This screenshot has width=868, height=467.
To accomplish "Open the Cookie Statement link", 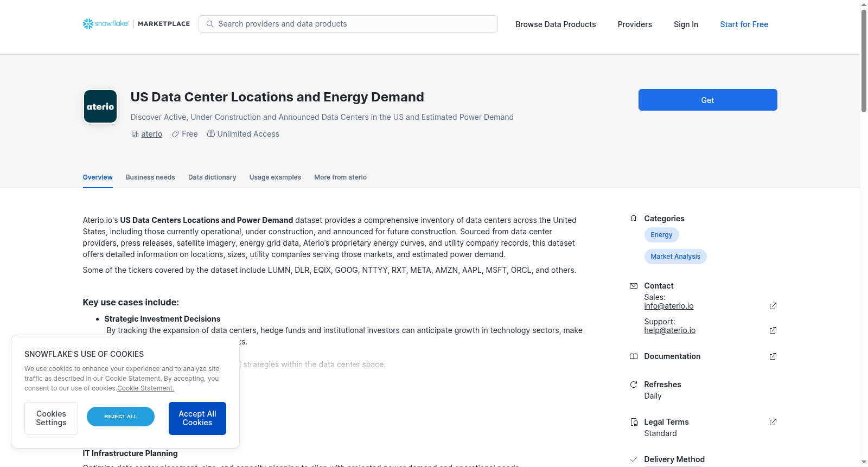I will (x=145, y=388).
